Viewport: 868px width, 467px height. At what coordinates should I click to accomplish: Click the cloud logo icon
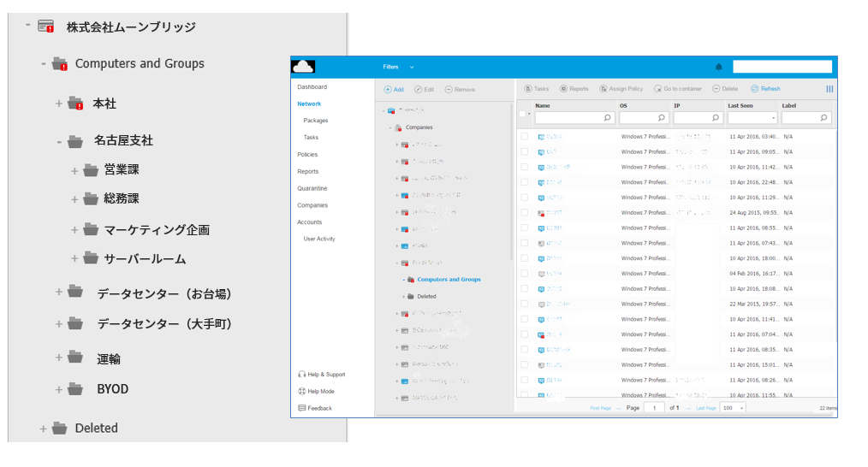click(x=303, y=67)
